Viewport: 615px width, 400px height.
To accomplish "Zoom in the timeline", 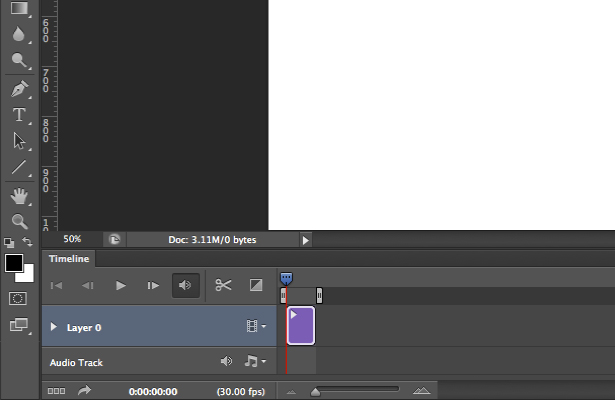I will [422, 391].
